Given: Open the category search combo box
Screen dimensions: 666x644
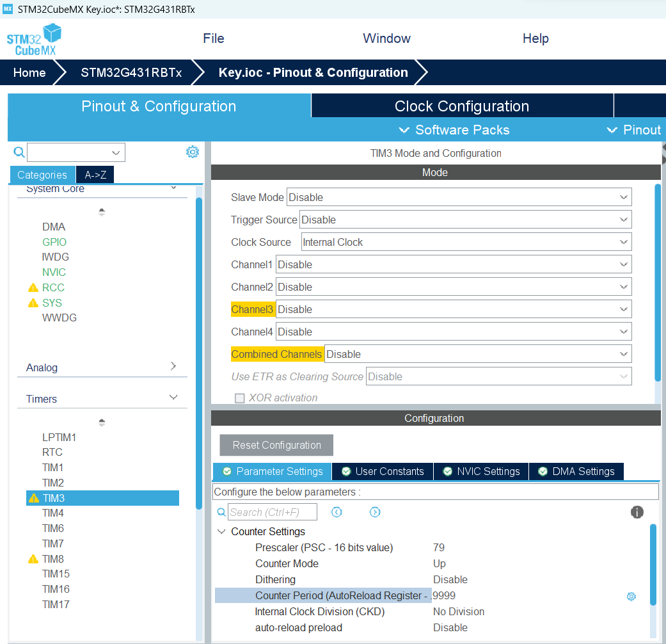Looking at the screenshot, I should point(76,152).
